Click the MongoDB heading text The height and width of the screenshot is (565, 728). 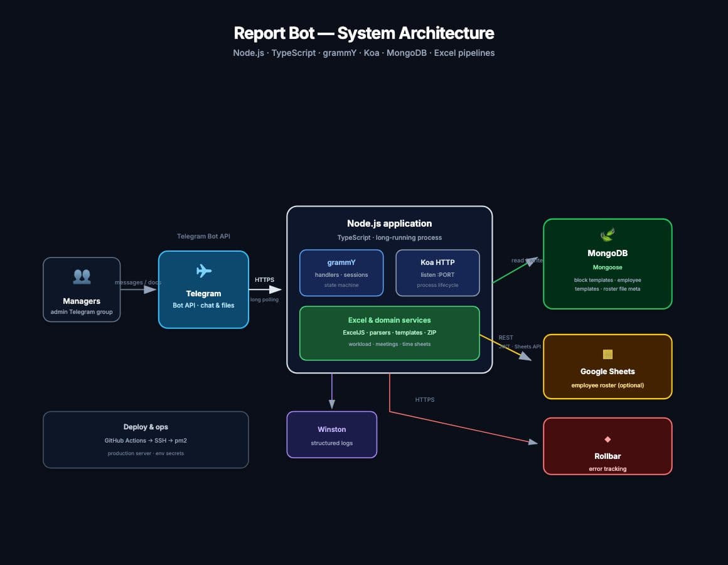[x=608, y=253]
